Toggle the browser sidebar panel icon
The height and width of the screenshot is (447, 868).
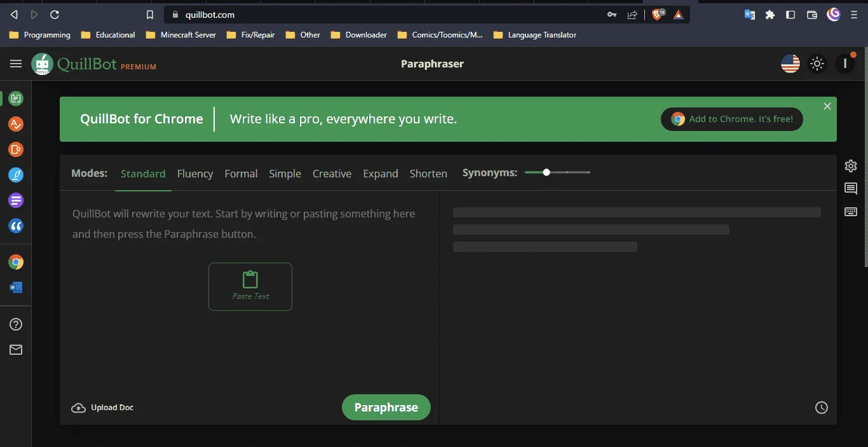point(790,14)
